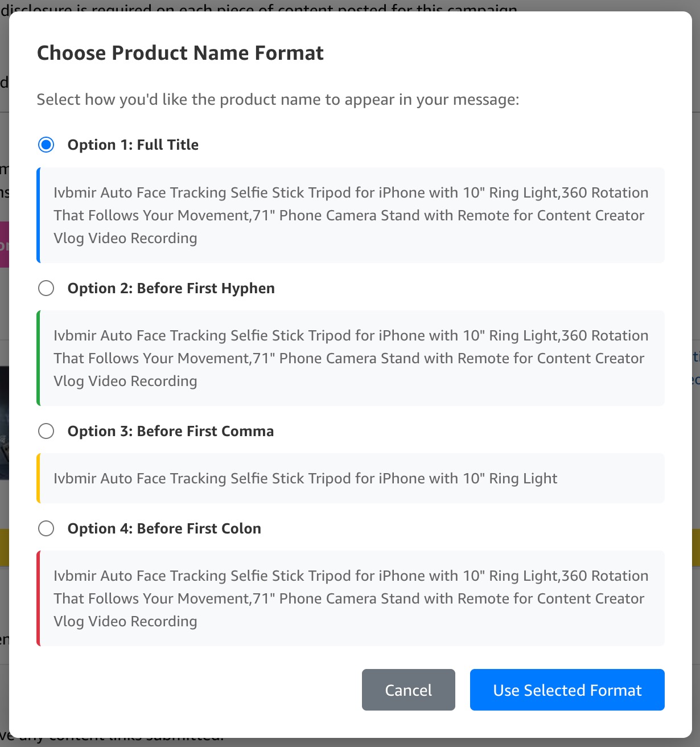Choose the Before First Hyphen radio button
The image size is (700, 747).
coord(46,288)
